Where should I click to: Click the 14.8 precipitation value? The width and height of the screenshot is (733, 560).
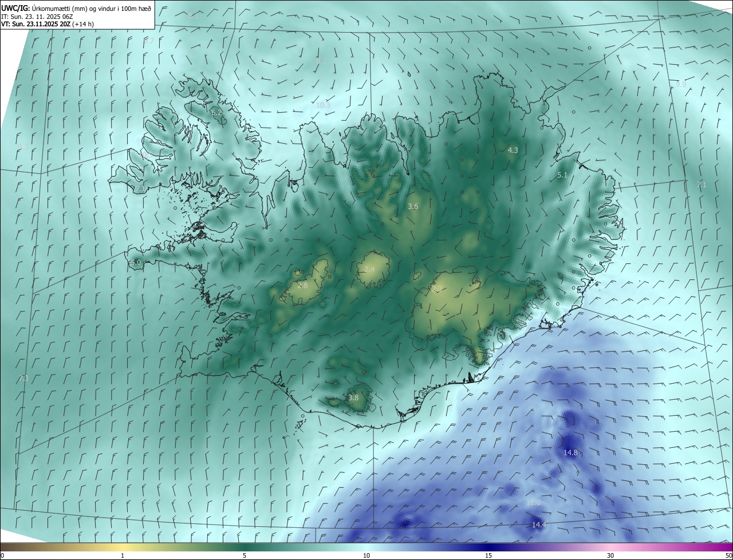[x=570, y=452]
